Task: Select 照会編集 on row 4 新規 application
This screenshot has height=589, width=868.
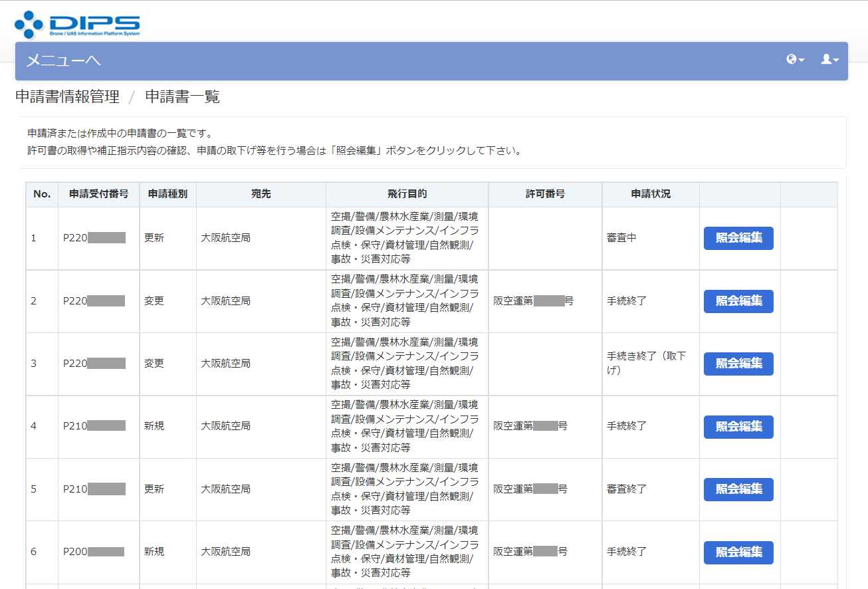Action: [x=738, y=427]
